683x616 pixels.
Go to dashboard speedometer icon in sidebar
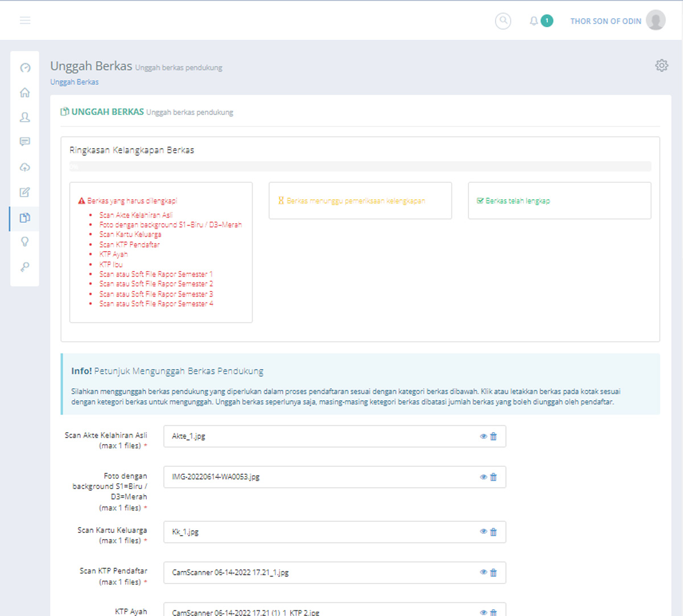tap(25, 68)
